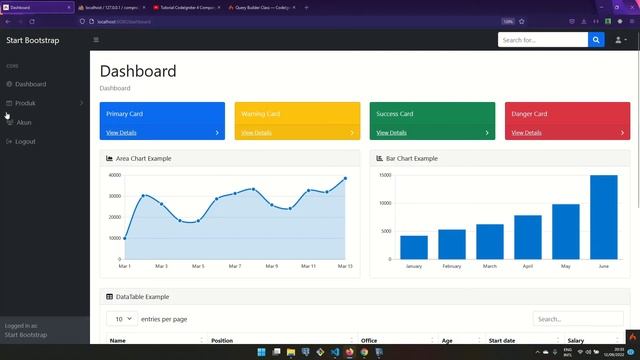Bookmark this page with the star icon
Image resolution: width=640 pixels, height=360 pixels.
(x=522, y=21)
